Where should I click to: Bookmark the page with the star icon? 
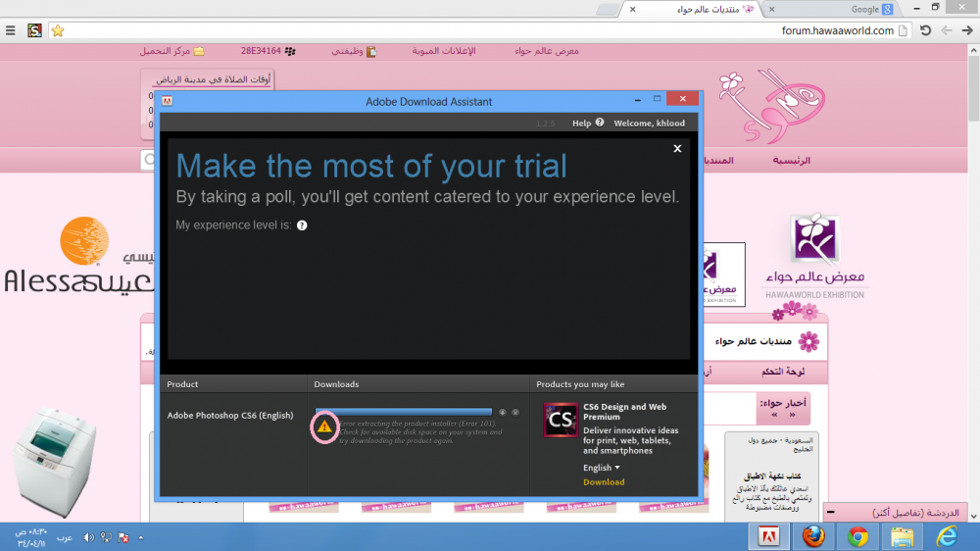[x=58, y=30]
